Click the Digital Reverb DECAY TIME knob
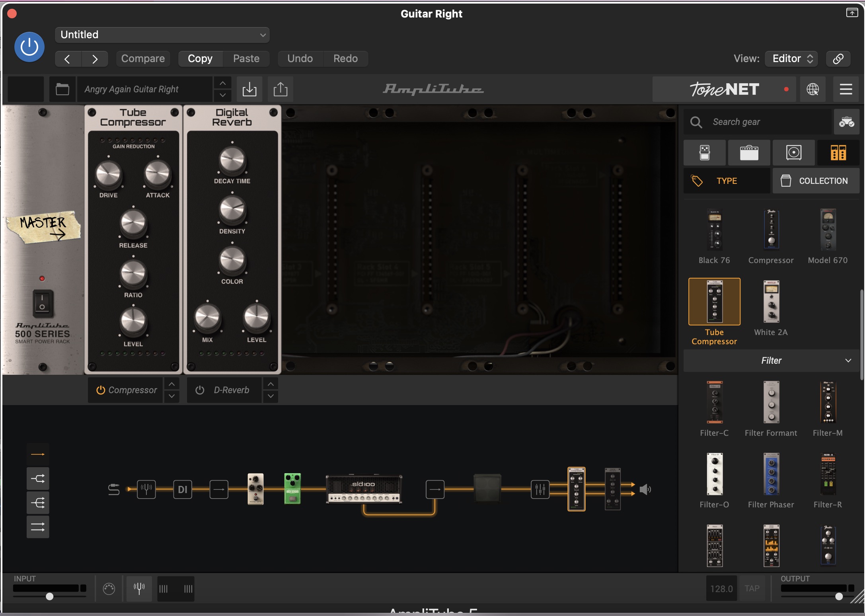This screenshot has height=616, width=865. click(x=232, y=160)
